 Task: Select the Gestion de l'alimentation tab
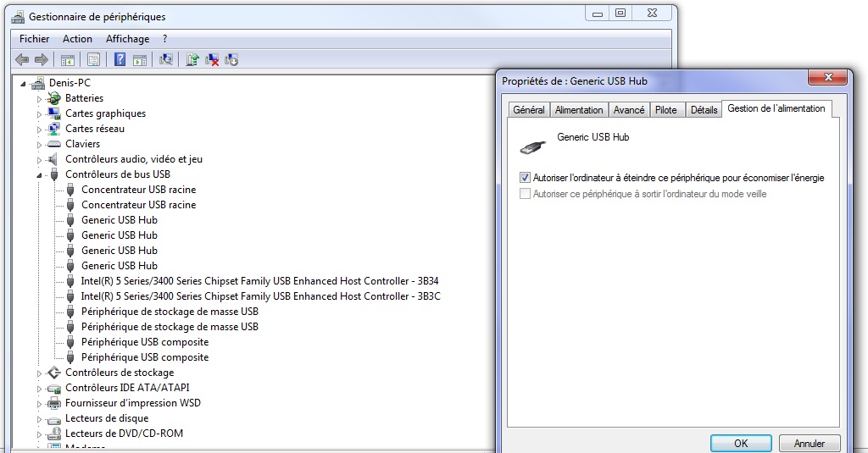(776, 108)
